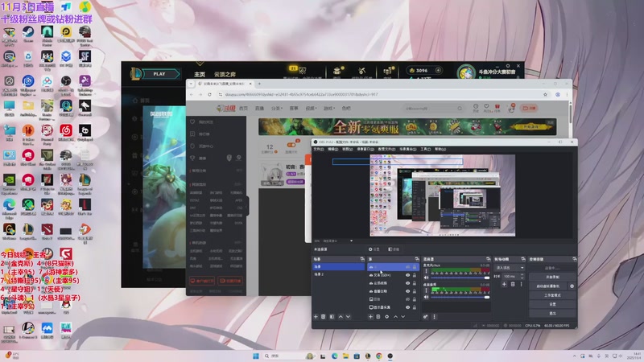The width and height of the screenshot is (644, 362).
Task: Expand Douyu 游戏 dropdown in navigation
Action: coord(328,109)
